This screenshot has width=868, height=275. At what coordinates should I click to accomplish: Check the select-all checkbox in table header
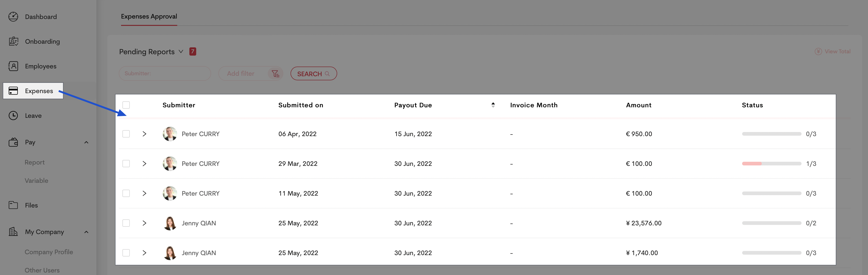[x=126, y=105]
